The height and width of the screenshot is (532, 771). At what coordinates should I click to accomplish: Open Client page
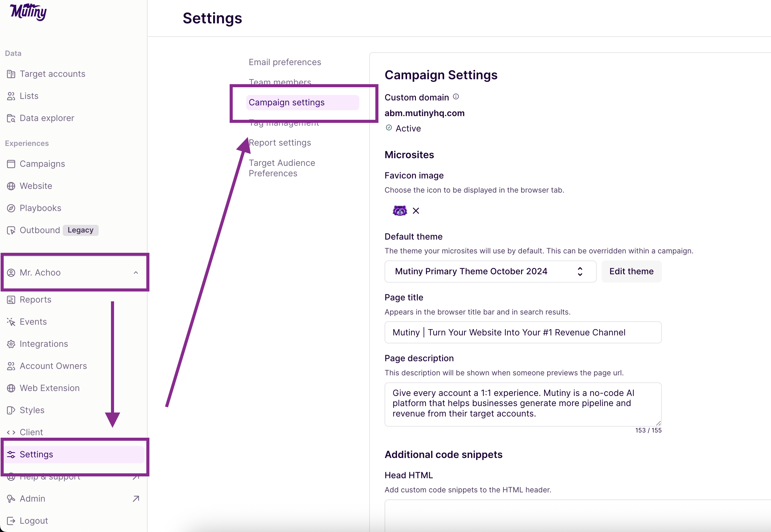[31, 432]
